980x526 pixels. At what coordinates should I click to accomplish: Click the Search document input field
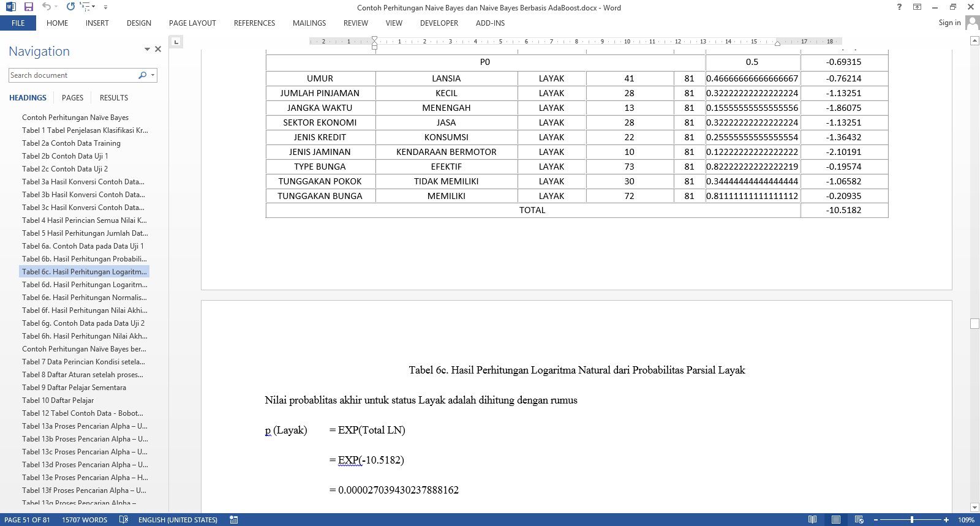click(72, 75)
